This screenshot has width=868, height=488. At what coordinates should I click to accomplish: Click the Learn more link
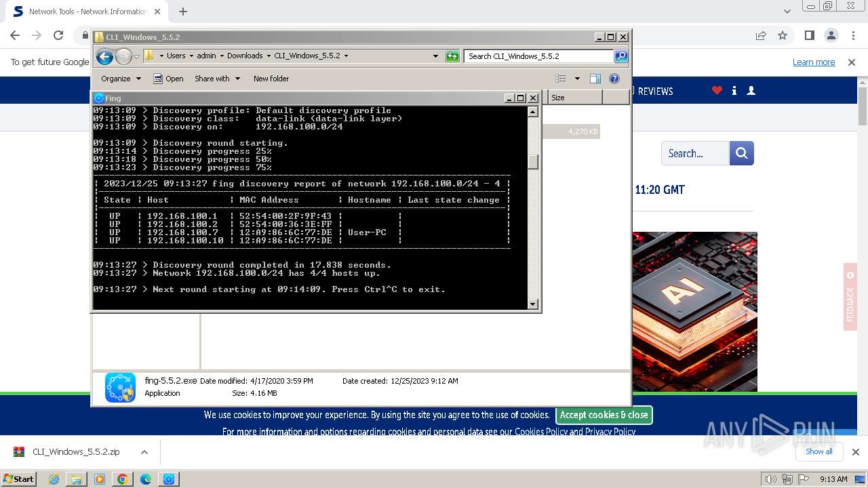pos(814,62)
